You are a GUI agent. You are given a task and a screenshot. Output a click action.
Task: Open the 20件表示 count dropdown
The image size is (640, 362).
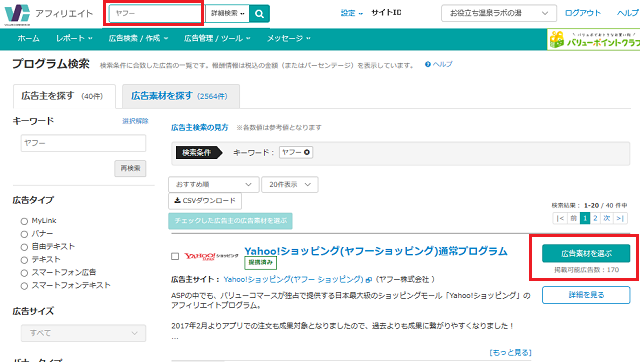pos(290,184)
